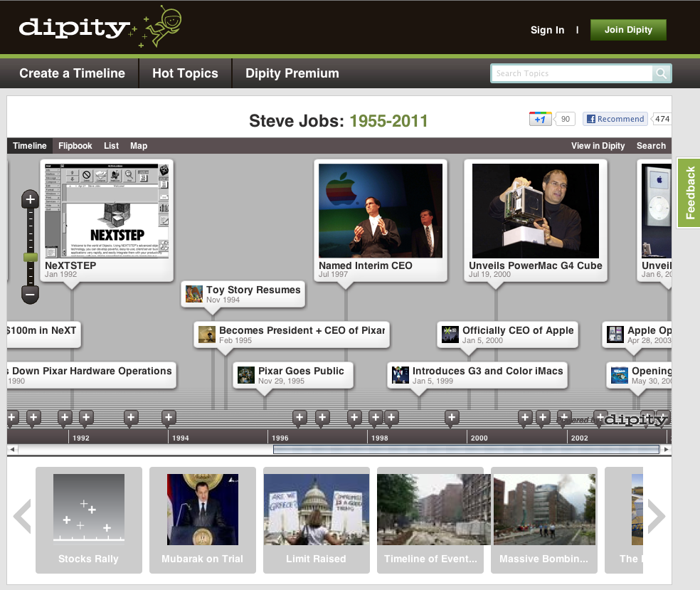
Task: Show previous hot topics with left chevron
Action: [22, 516]
